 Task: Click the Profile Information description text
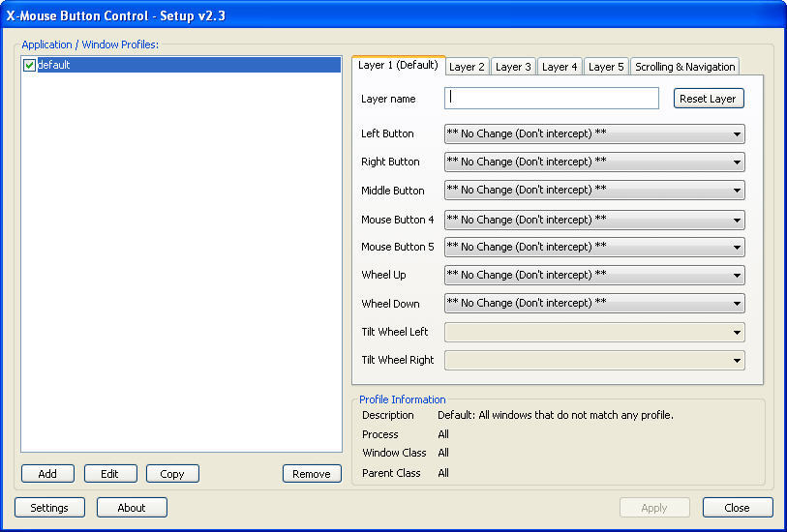click(556, 415)
